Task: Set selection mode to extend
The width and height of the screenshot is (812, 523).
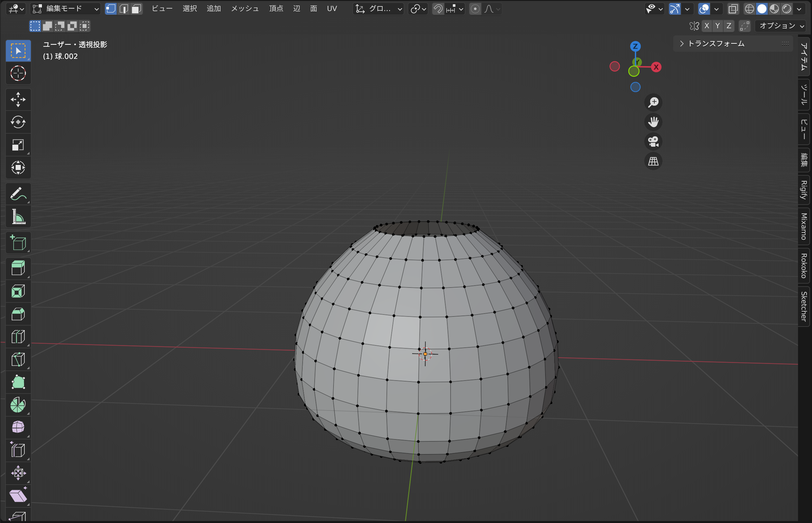Action: click(x=47, y=26)
